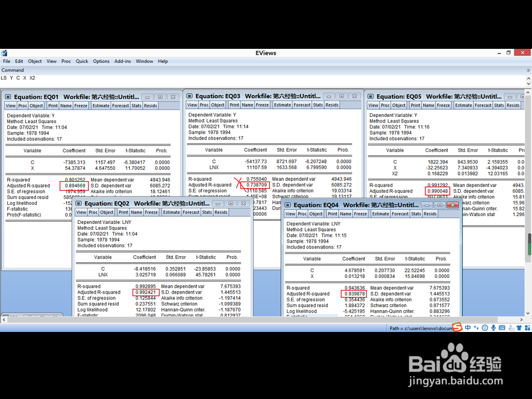Click the EQ02 equation window icon
This screenshot has width=532, height=399.
(79, 204)
